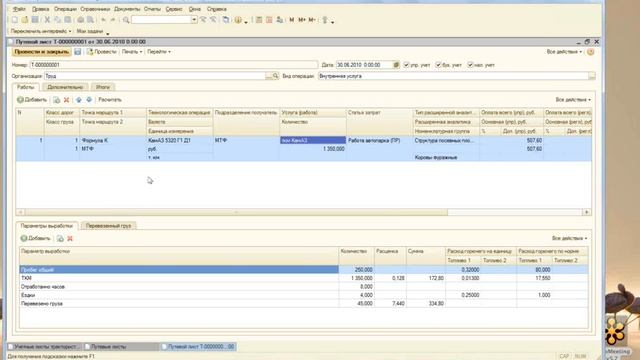Click the calendar picker icon in Дата field
The image size is (640, 360).
(x=396, y=65)
